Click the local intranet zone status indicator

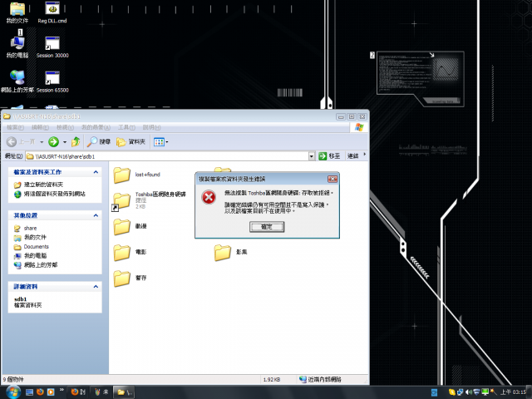[x=320, y=380]
